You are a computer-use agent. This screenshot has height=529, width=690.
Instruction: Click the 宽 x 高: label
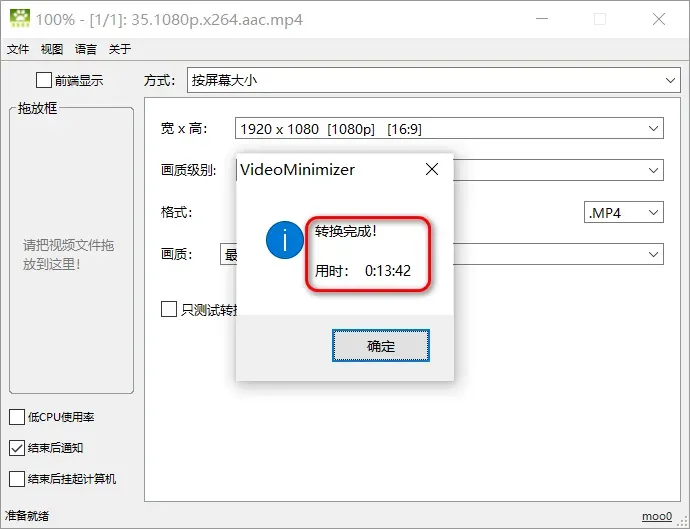[184, 129]
